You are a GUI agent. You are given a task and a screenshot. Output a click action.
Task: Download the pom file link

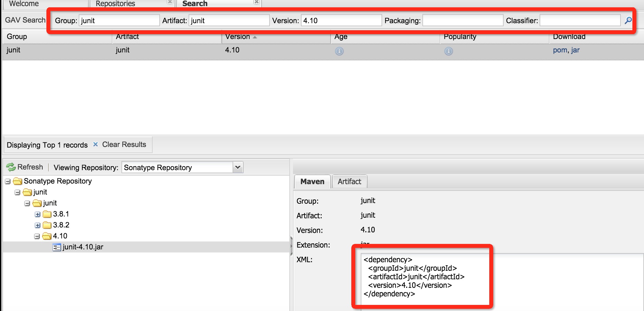click(560, 50)
